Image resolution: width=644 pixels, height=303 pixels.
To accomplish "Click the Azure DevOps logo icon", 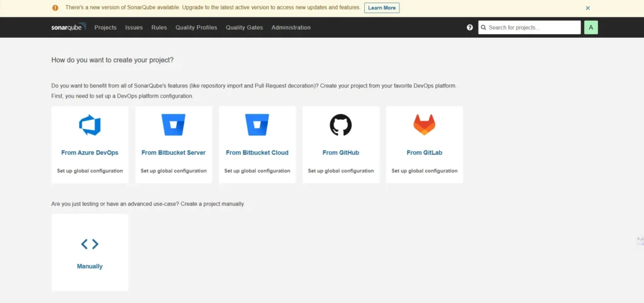I will pos(90,125).
